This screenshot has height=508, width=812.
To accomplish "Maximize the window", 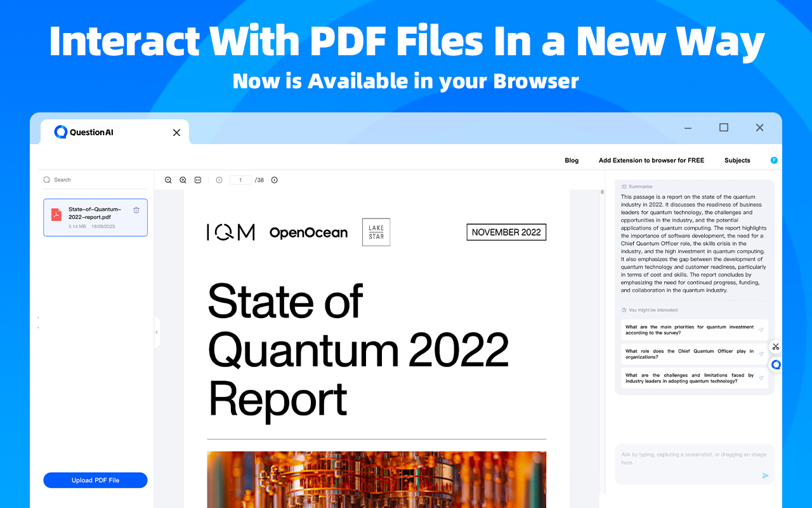I will [x=724, y=128].
